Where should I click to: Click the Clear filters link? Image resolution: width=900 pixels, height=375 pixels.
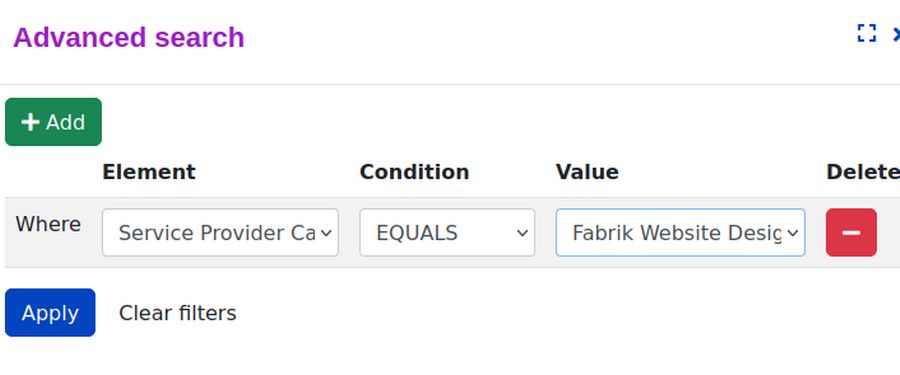(177, 313)
